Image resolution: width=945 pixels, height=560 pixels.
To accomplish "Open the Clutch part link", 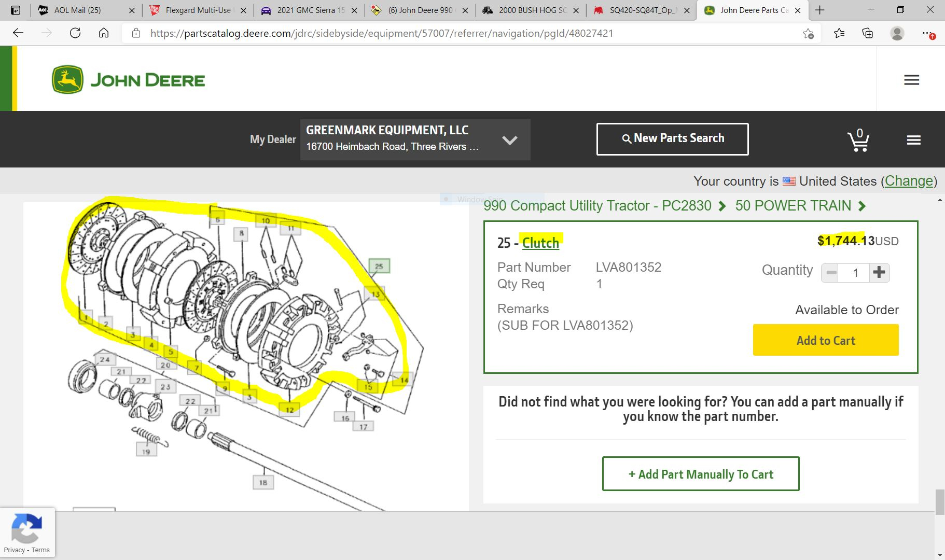I will tap(540, 243).
